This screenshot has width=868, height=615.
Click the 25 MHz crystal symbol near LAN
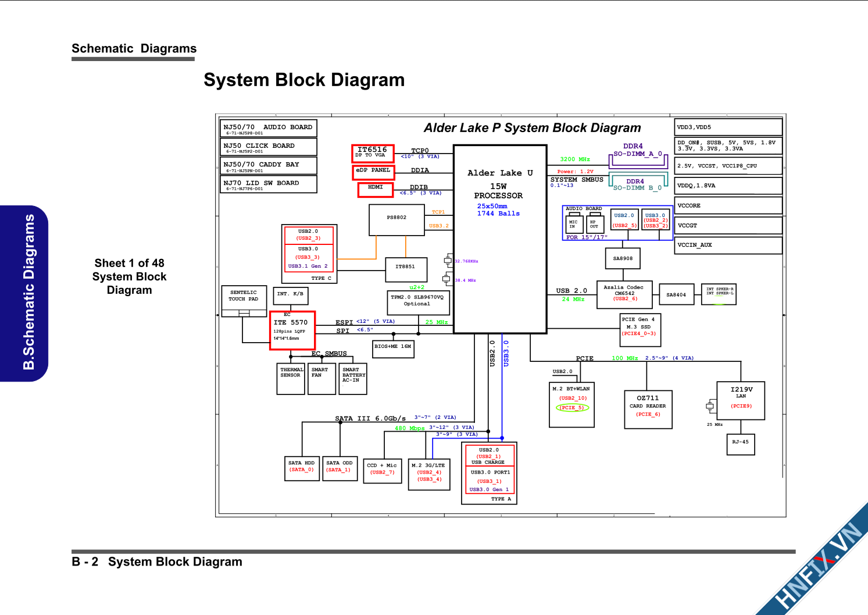710,406
